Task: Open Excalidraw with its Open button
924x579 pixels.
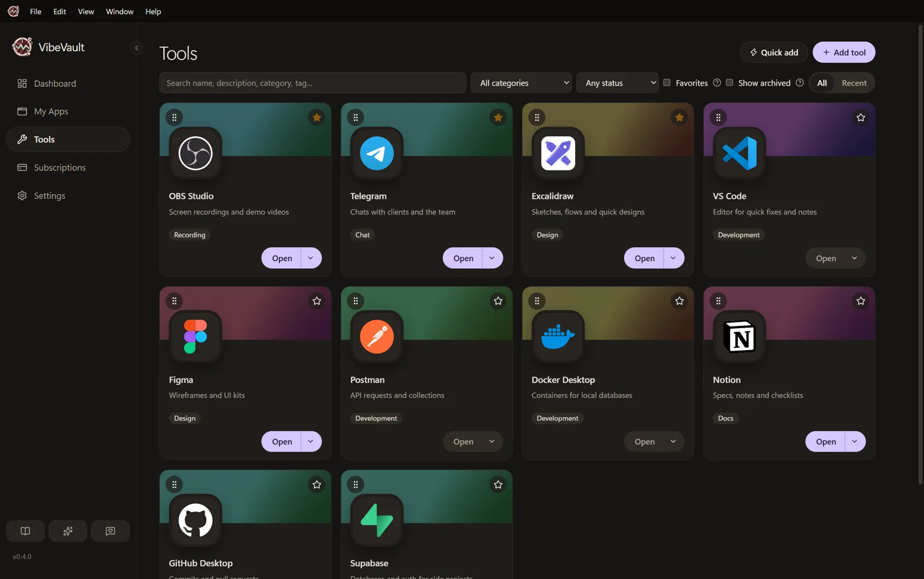Action: point(644,258)
